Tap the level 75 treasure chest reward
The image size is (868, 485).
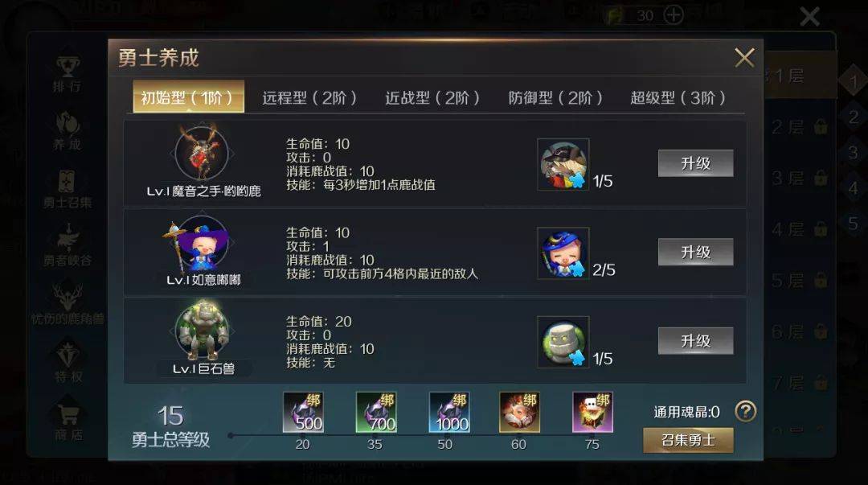[592, 412]
